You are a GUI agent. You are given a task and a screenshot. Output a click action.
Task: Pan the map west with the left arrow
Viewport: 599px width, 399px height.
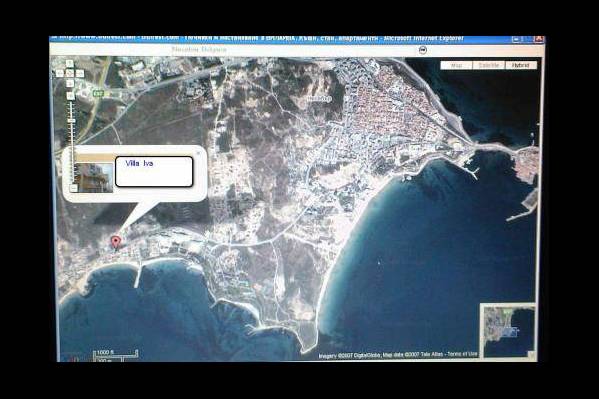60,73
